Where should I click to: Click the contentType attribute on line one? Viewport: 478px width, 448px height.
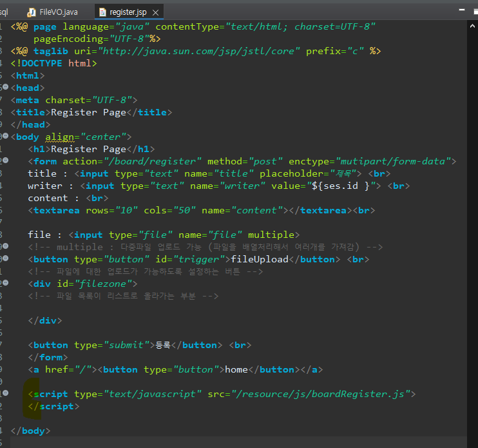coord(265,27)
